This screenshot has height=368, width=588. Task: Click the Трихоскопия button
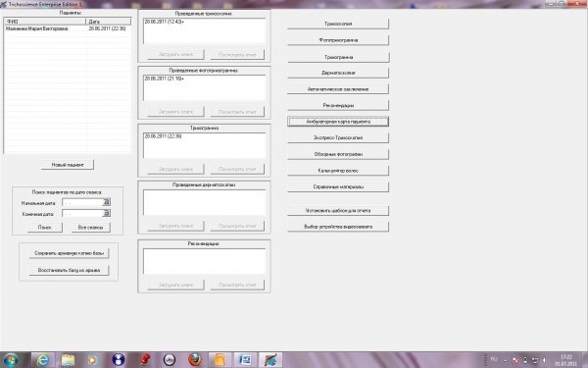338,24
